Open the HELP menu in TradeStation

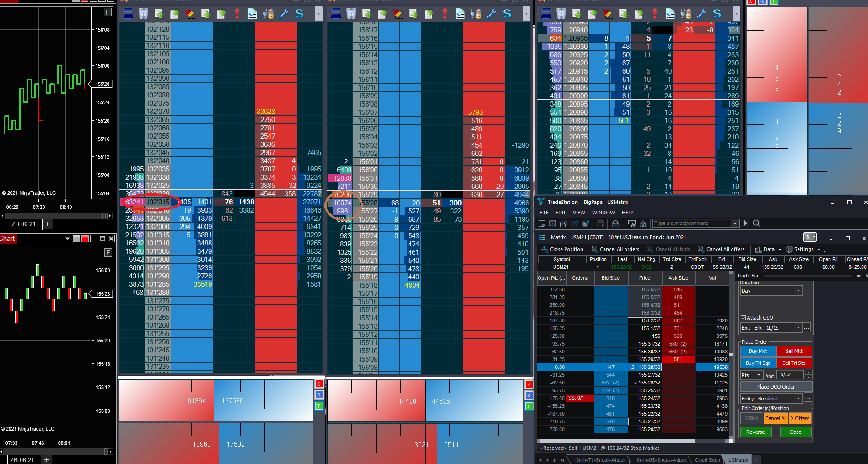(628, 213)
